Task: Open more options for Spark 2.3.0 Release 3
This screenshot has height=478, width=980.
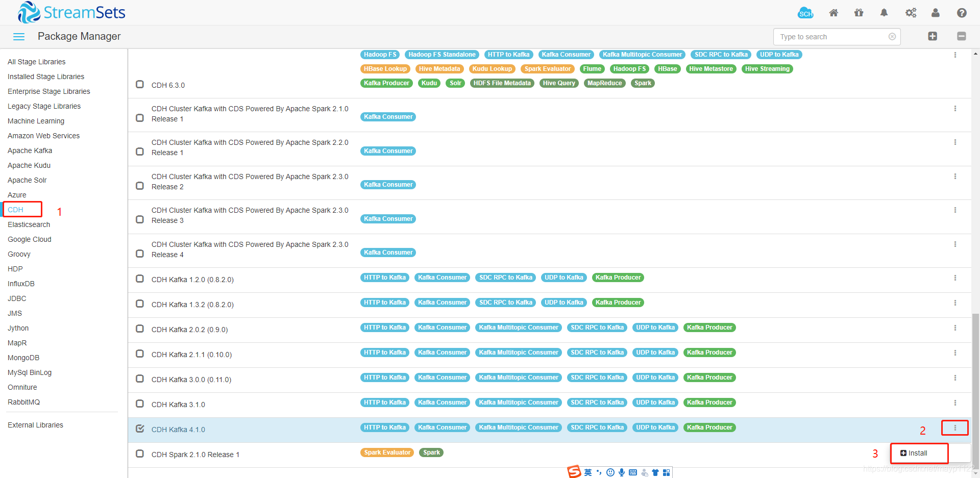Action: pos(955,210)
